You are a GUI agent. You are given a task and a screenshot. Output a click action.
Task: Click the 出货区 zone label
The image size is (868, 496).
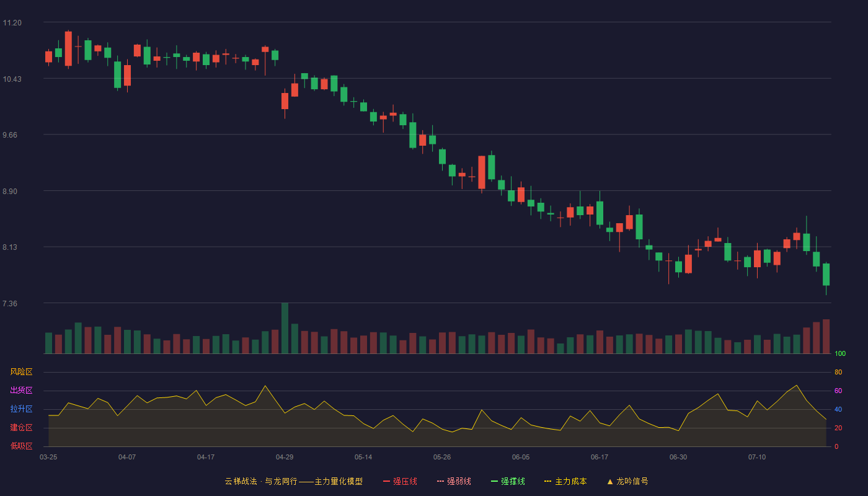[22, 391]
